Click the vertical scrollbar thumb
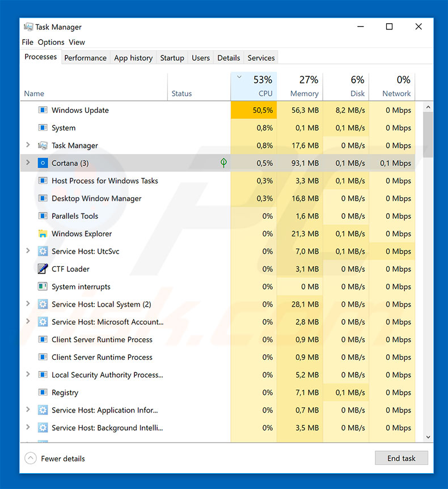The width and height of the screenshot is (448, 489). [x=428, y=135]
